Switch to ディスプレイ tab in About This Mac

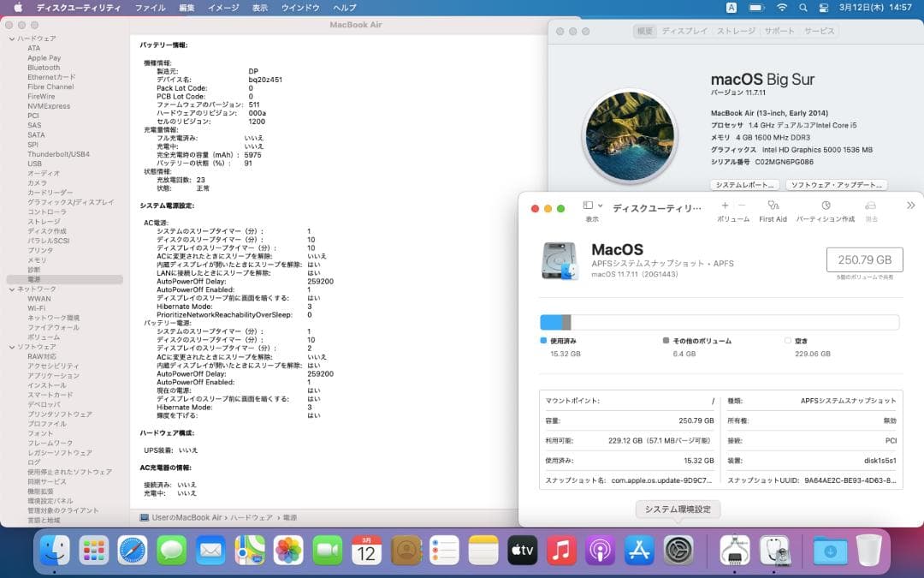tap(684, 31)
